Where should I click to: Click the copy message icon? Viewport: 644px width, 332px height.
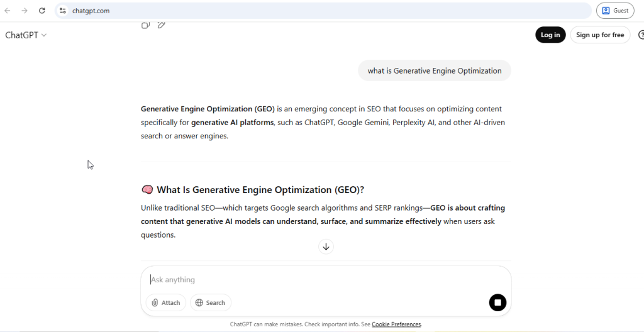click(145, 26)
